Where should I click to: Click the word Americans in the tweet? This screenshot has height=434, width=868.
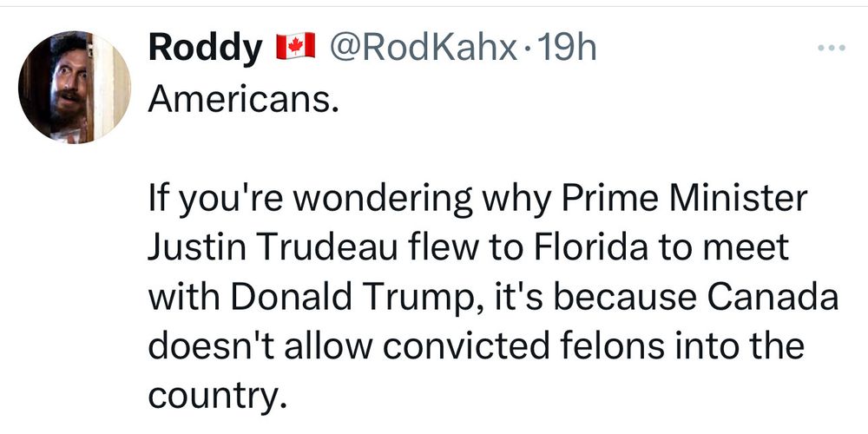click(x=242, y=100)
